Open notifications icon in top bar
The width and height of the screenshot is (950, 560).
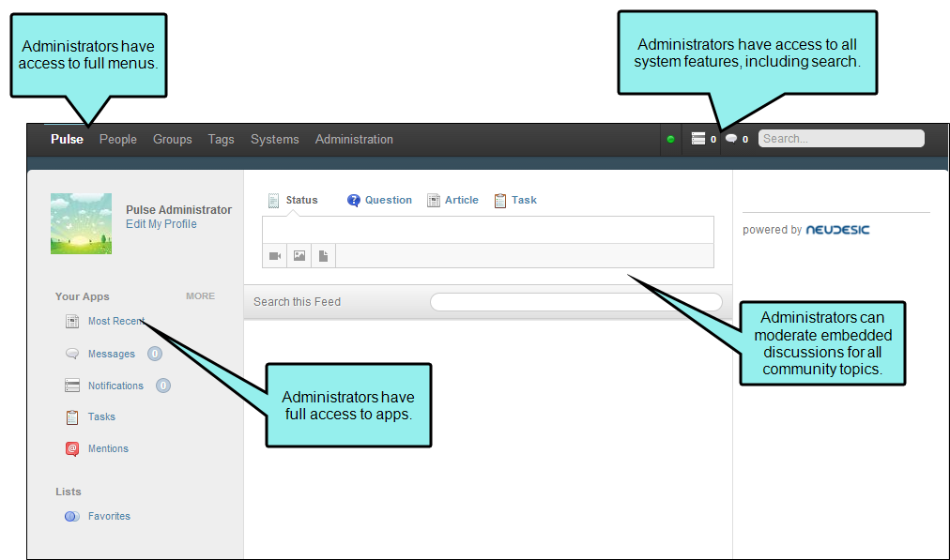tap(697, 139)
